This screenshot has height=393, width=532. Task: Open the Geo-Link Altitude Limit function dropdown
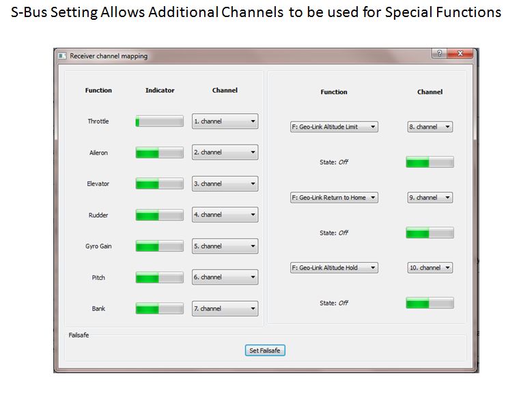click(x=334, y=127)
